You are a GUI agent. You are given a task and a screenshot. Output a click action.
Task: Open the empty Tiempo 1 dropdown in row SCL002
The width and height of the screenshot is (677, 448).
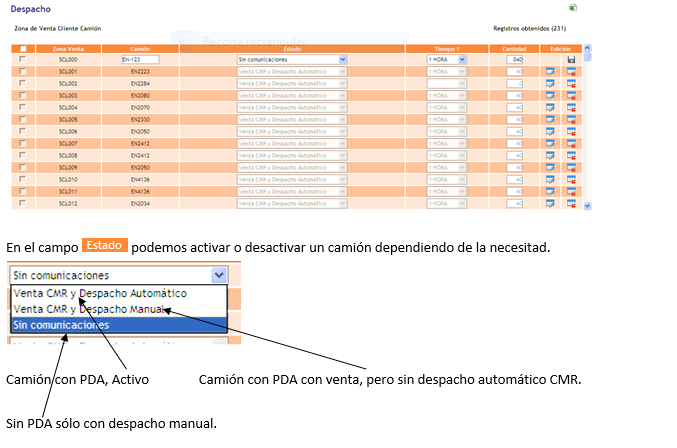click(x=447, y=84)
